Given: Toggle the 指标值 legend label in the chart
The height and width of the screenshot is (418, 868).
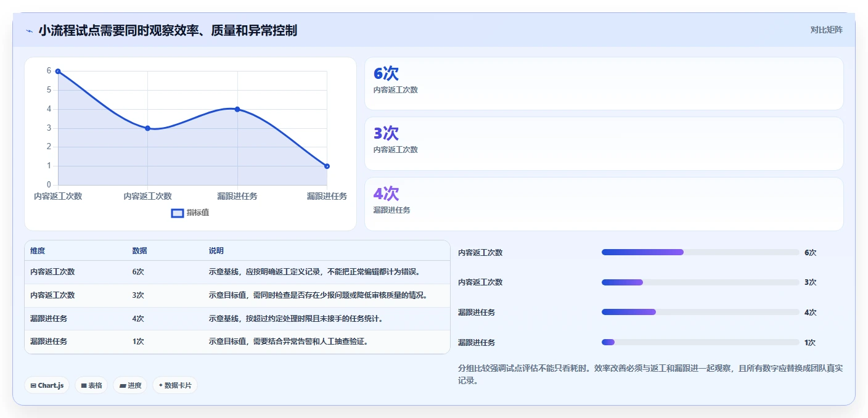Looking at the screenshot, I should [x=198, y=213].
